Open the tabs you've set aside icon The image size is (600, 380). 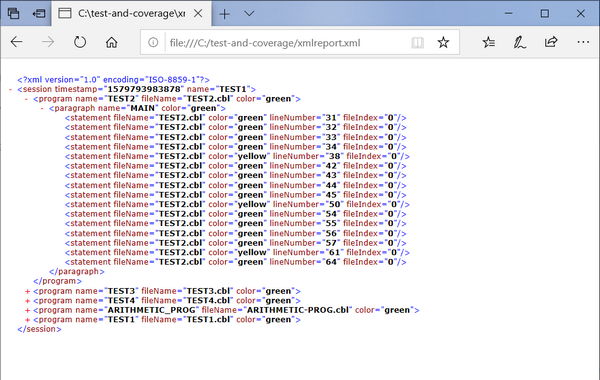click(13, 13)
